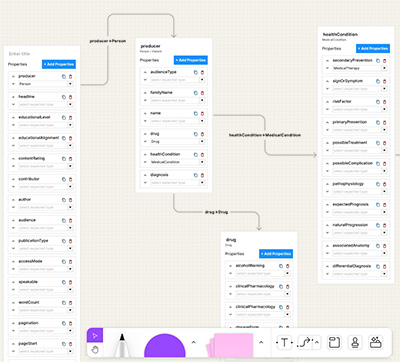Open healthCondition expected type dropdown in producer card

pos(177,162)
